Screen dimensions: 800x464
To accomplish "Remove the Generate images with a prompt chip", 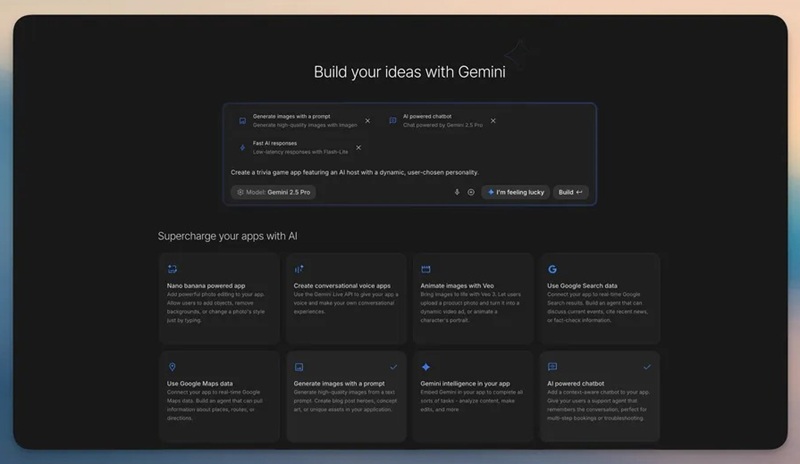I will point(367,121).
